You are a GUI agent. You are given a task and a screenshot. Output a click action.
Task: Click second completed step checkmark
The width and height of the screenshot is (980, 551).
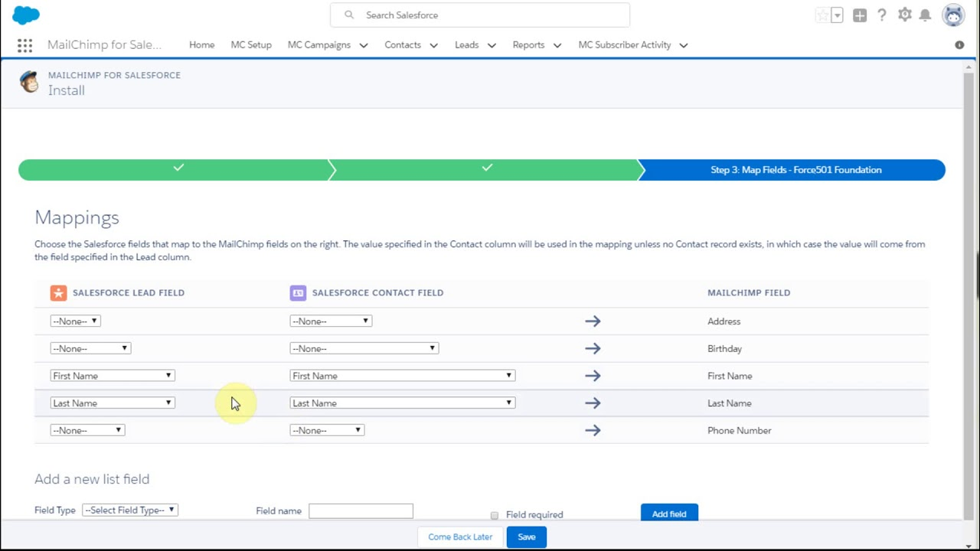click(487, 168)
